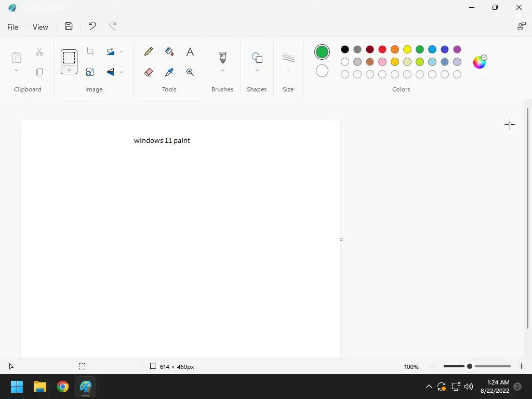Choose the pink color swatch
This screenshot has height=399, width=532.
click(x=382, y=62)
